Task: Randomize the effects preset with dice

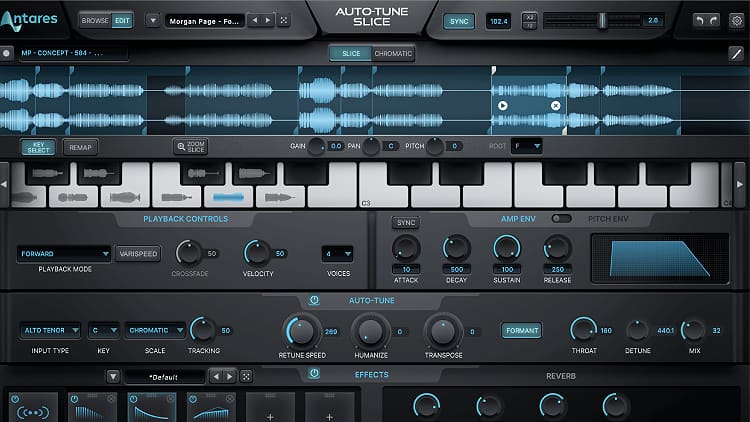Action: tap(246, 377)
